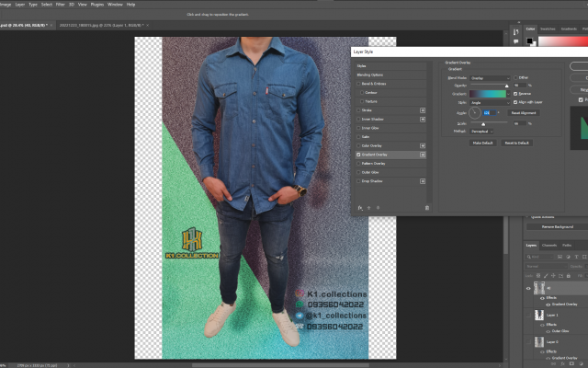Click the add layer style fx icon in Layers panel
588x368 pixels.
tap(562, 363)
